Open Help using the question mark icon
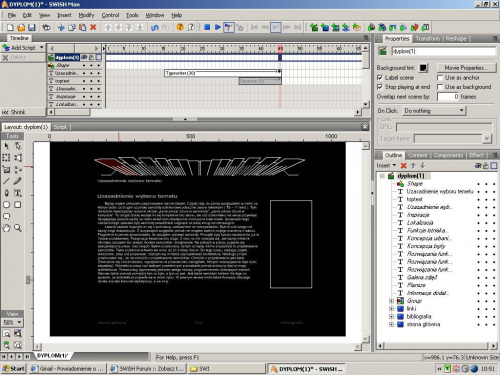This screenshot has height=375, width=500. click(180, 27)
